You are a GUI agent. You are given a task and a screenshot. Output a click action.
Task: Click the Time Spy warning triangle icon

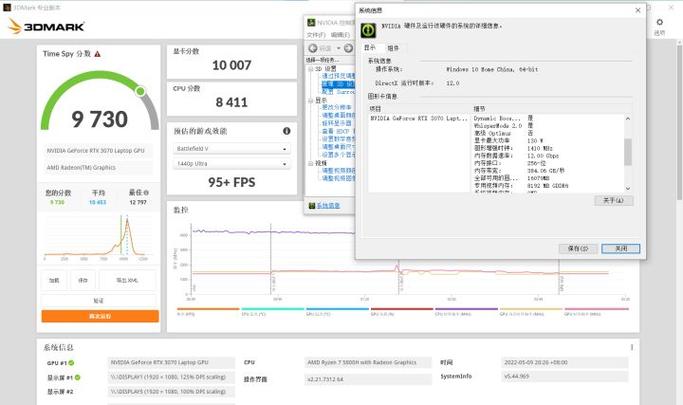point(98,54)
